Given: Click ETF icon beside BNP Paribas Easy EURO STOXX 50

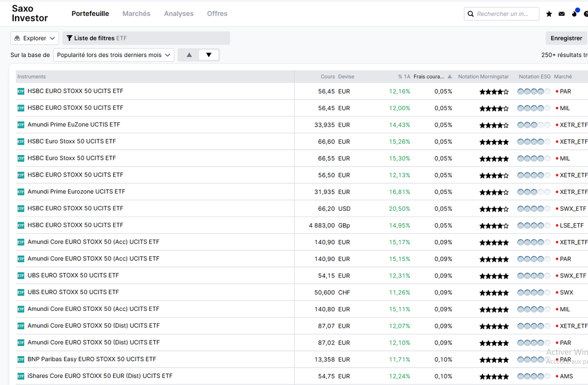Looking at the screenshot, I should click(x=21, y=359).
